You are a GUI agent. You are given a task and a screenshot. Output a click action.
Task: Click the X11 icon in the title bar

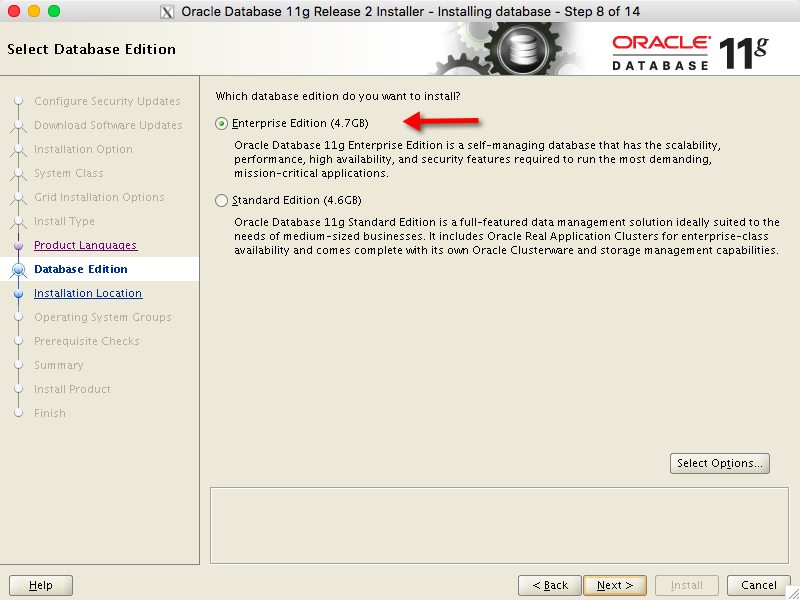tap(168, 12)
